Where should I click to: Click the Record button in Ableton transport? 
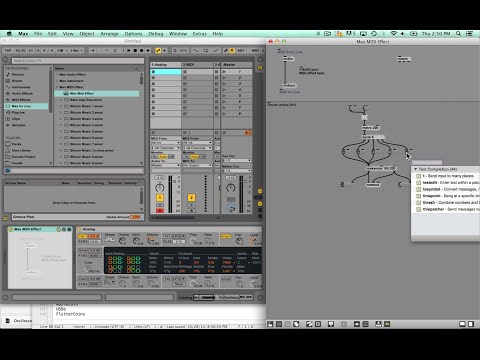tap(141, 51)
